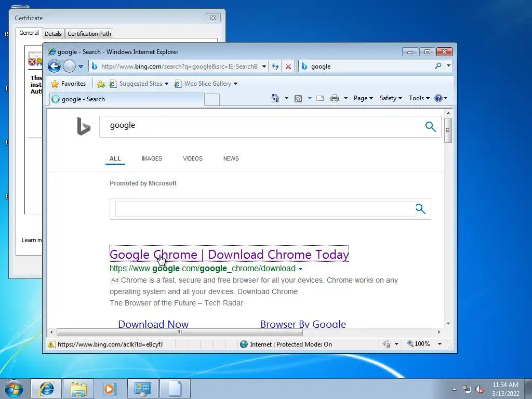
Task: Expand the zoom level dropdown arrow
Action: (x=440, y=344)
